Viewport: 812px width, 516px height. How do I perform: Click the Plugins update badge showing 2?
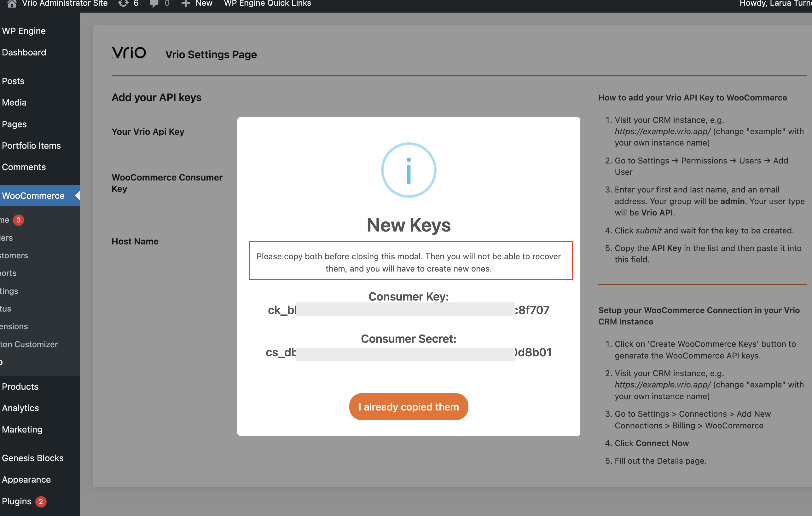[x=41, y=501]
